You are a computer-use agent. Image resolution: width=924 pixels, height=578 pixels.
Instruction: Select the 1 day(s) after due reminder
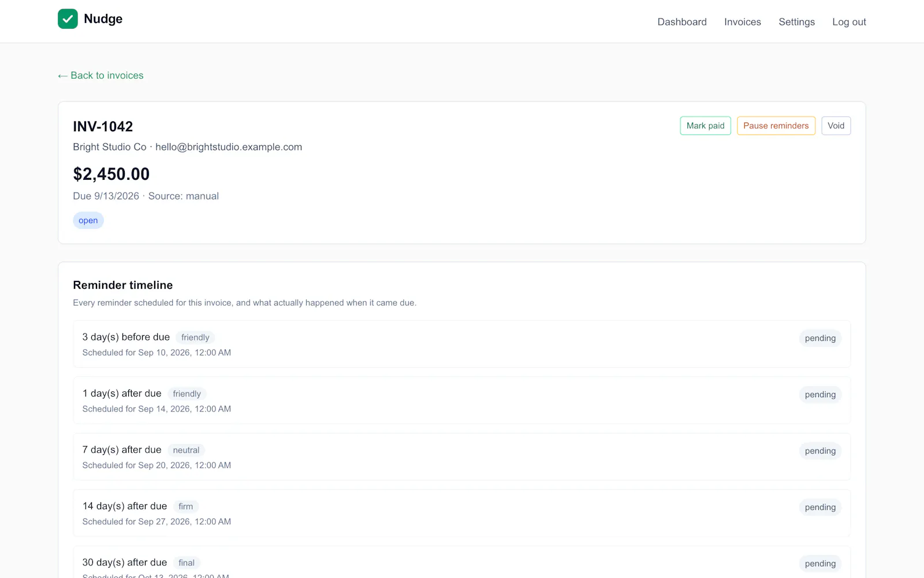click(x=462, y=400)
